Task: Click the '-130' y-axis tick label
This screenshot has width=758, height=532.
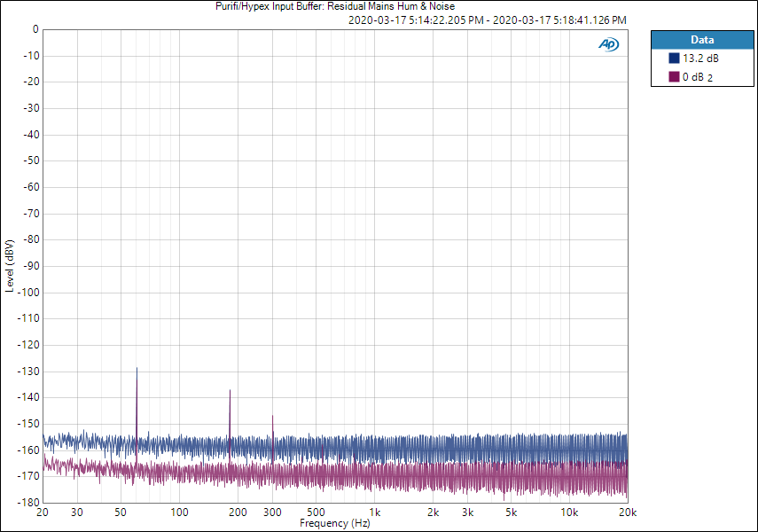Action: coord(28,372)
